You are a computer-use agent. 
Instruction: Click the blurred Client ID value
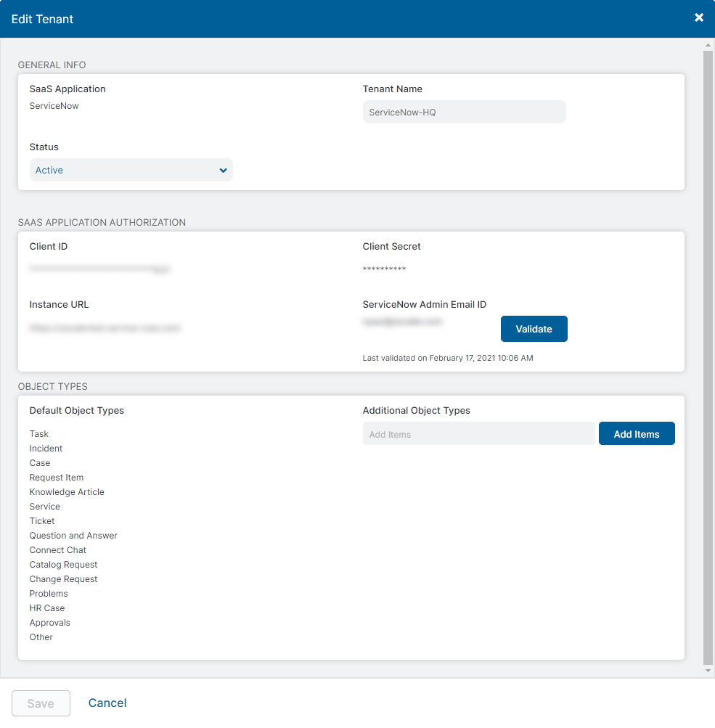click(x=100, y=270)
